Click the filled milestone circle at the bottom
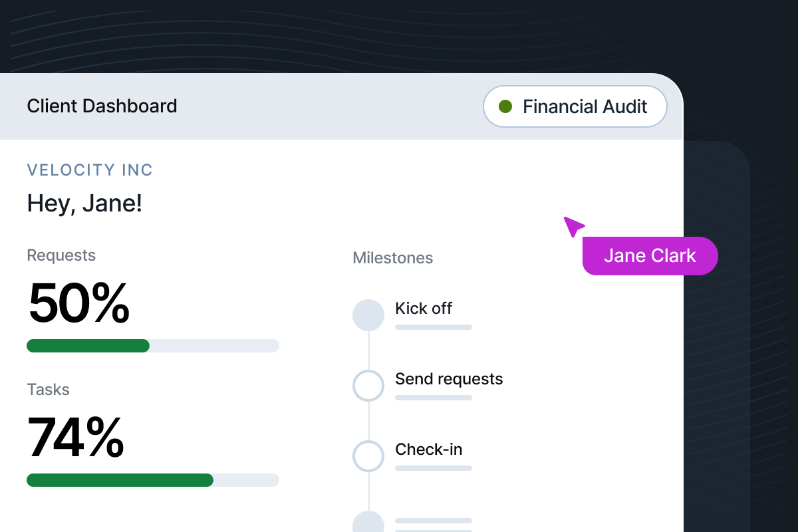 click(x=368, y=525)
